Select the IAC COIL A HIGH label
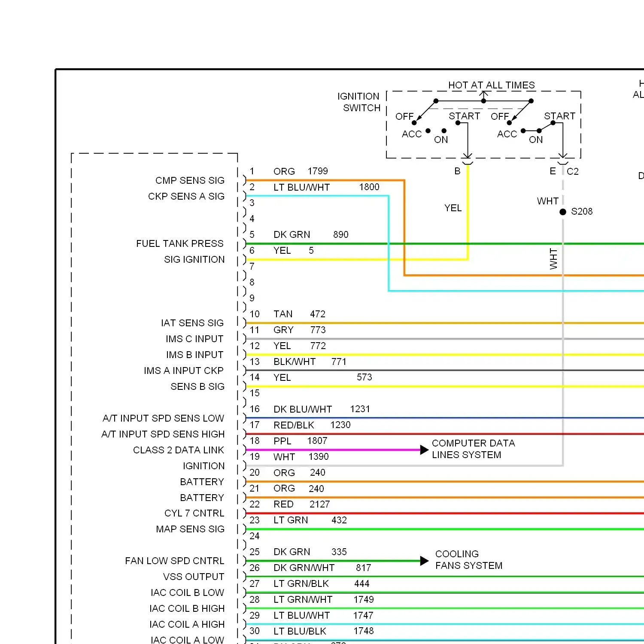The height and width of the screenshot is (644, 644). (187, 624)
